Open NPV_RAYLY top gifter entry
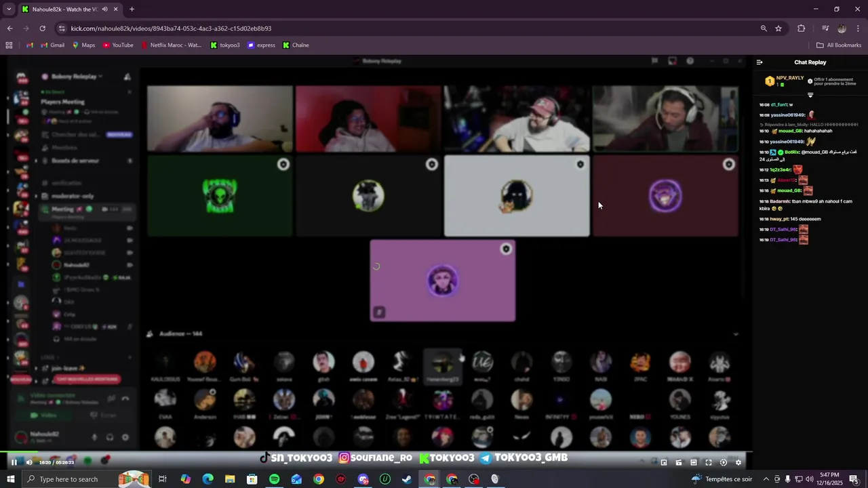 (x=785, y=81)
